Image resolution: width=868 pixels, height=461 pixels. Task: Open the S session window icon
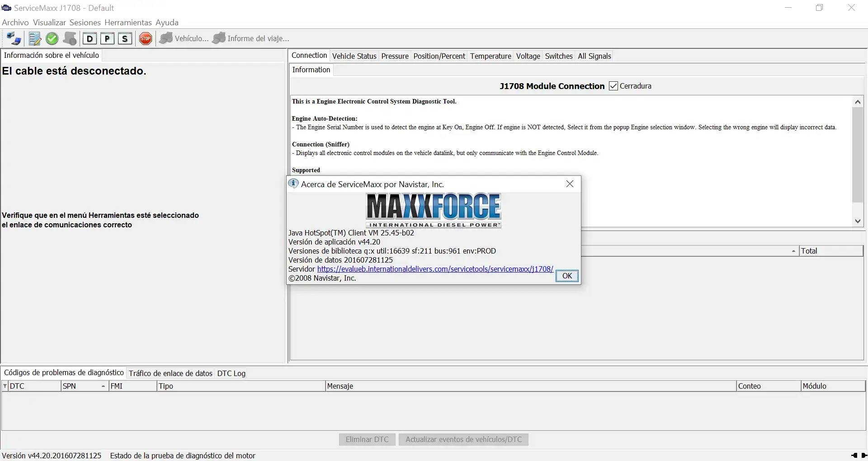(x=125, y=39)
